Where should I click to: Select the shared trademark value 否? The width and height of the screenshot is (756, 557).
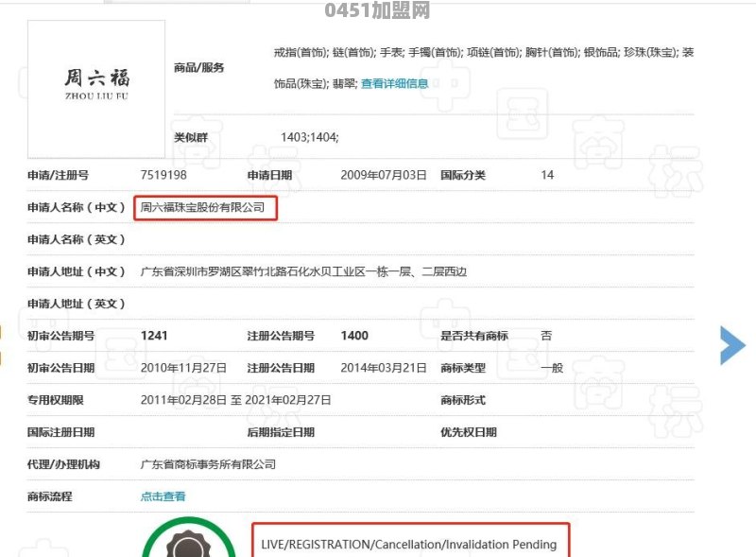546,336
